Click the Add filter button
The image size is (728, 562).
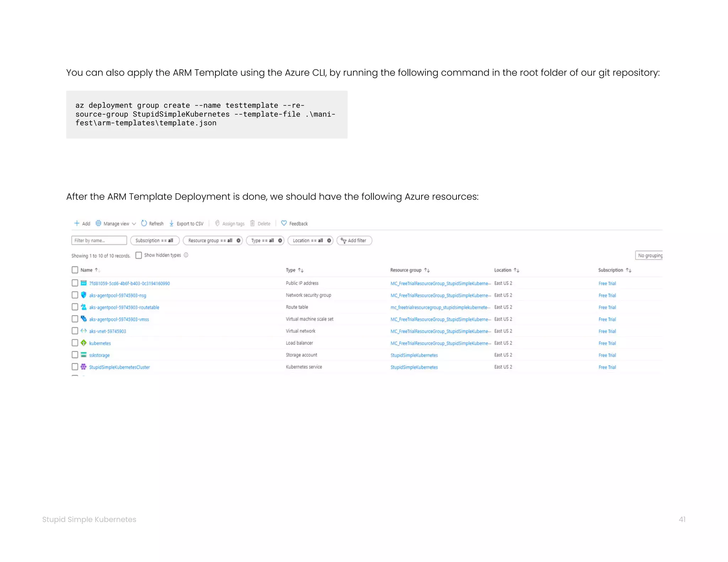(x=354, y=241)
